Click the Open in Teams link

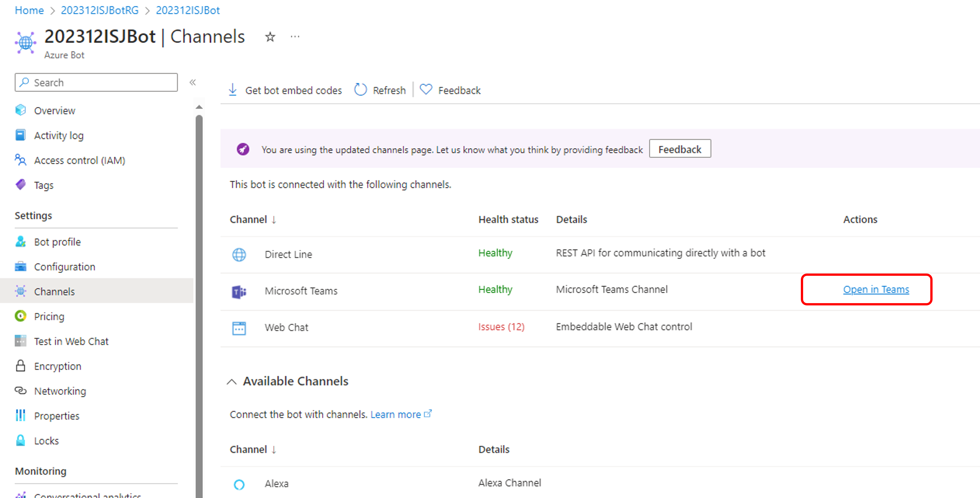(875, 289)
